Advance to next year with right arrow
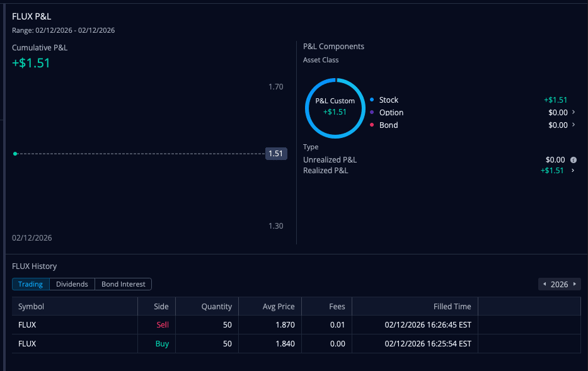 [574, 284]
